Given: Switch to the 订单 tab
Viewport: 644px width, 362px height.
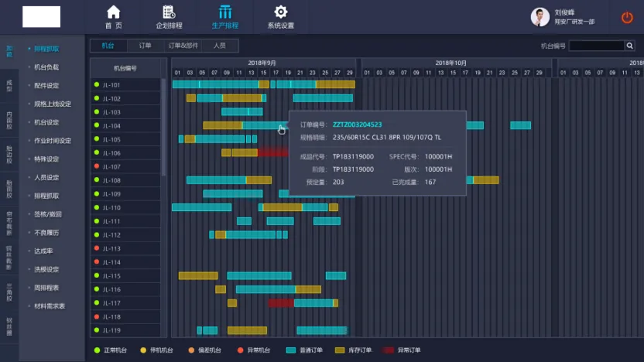Looking at the screenshot, I should [145, 46].
